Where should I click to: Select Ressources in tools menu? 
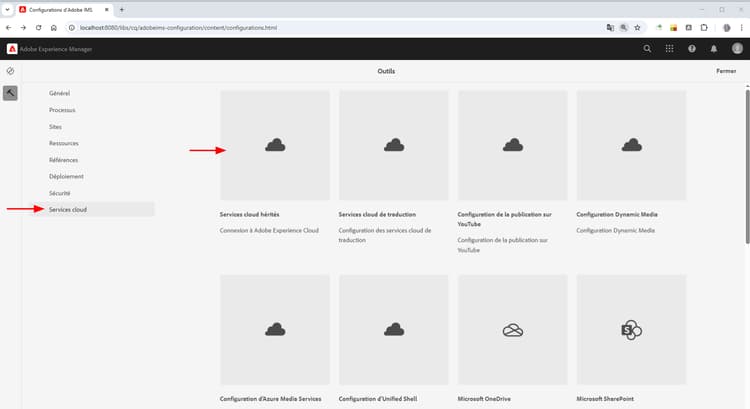(64, 144)
